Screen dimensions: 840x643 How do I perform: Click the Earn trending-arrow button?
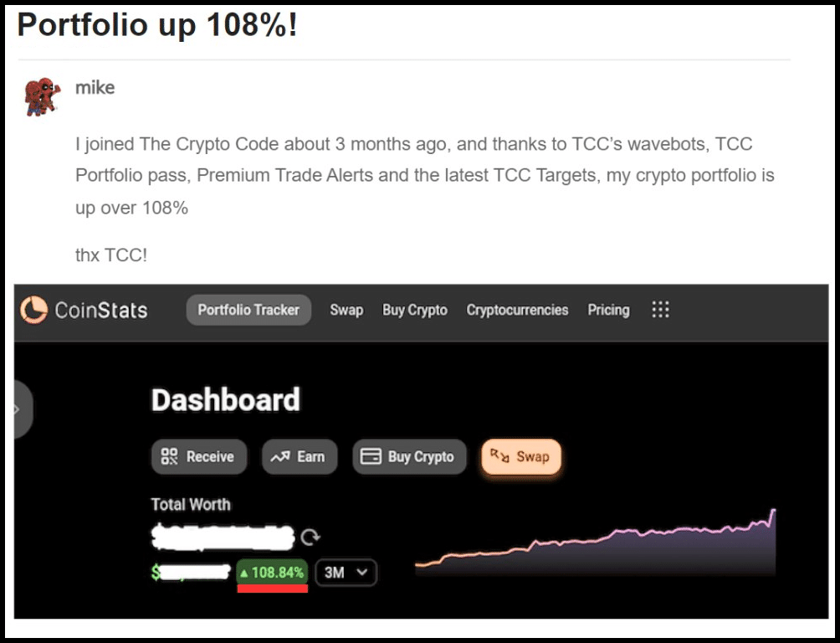pos(299,456)
